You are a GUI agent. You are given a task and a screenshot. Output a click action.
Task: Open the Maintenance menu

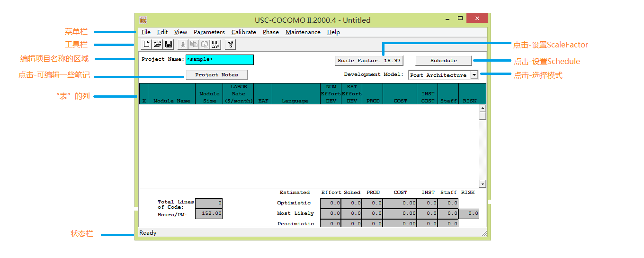coord(303,32)
